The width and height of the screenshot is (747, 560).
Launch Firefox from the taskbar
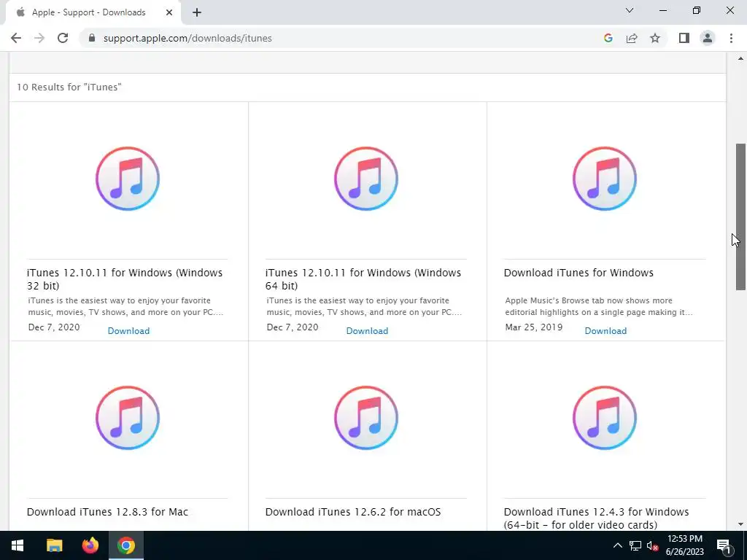click(90, 545)
